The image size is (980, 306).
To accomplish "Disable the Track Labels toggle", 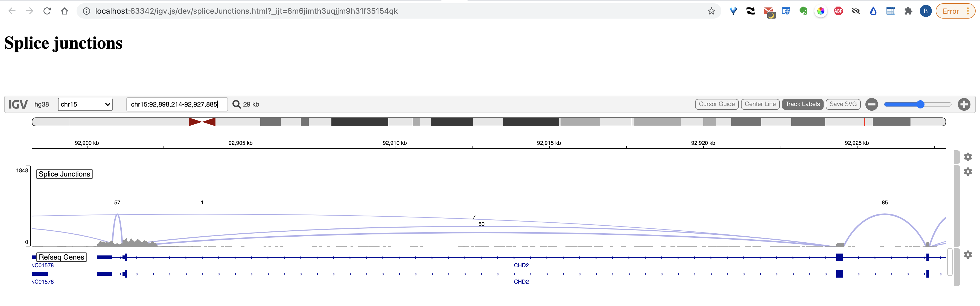I will pyautogui.click(x=803, y=104).
